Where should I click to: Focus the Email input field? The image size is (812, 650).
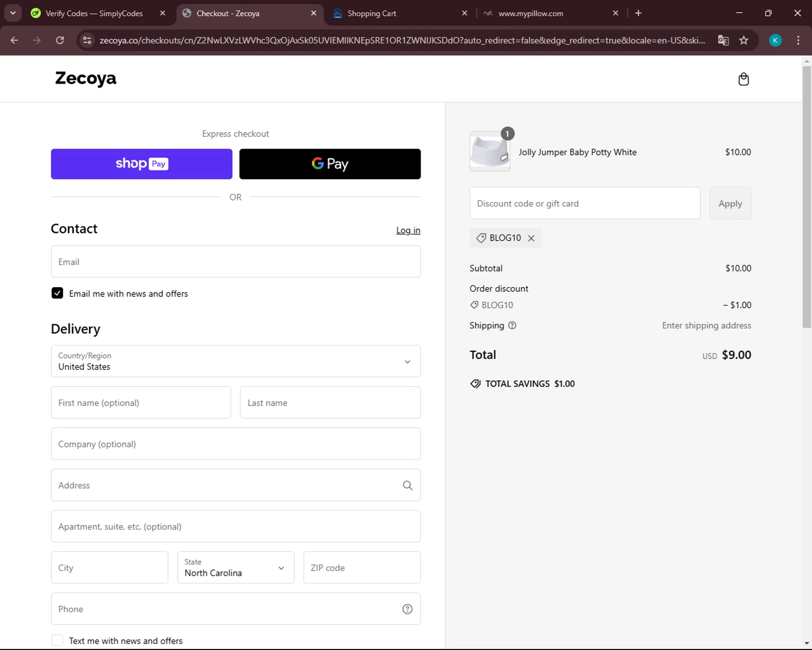coord(235,262)
